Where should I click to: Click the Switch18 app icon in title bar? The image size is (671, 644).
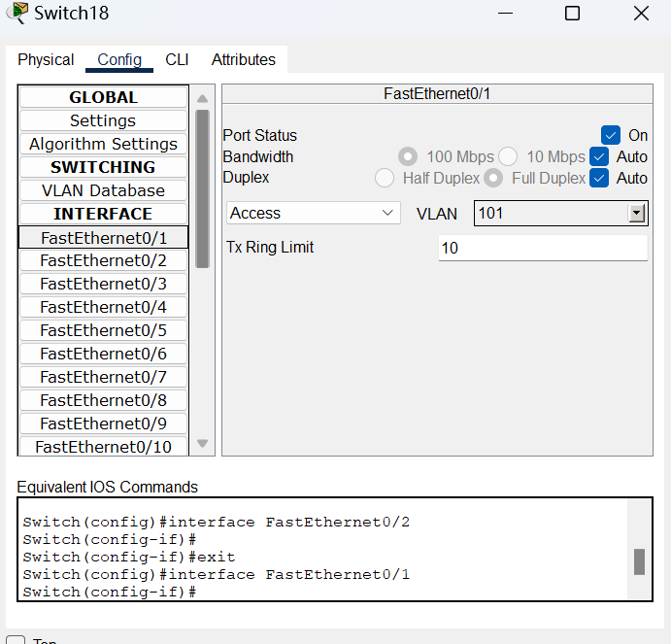tap(17, 14)
